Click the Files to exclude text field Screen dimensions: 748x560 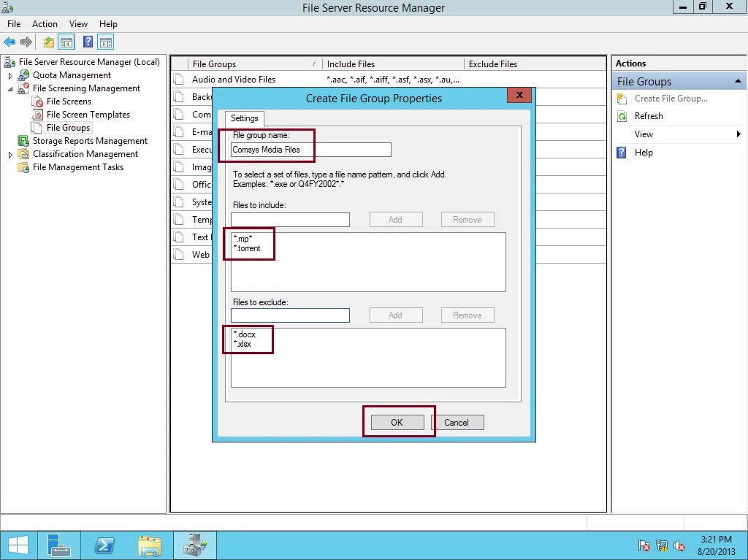[290, 315]
